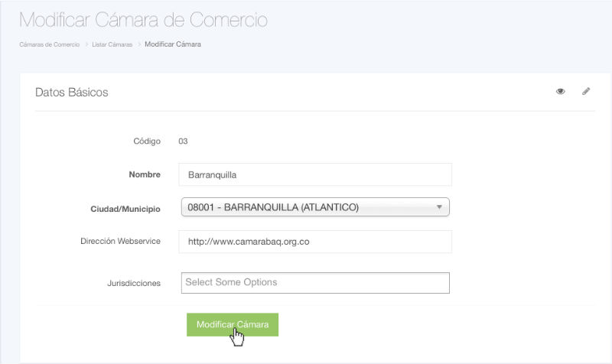The height and width of the screenshot is (364, 612).
Task: Click the Ciudad/Municipio label
Action: click(x=125, y=207)
